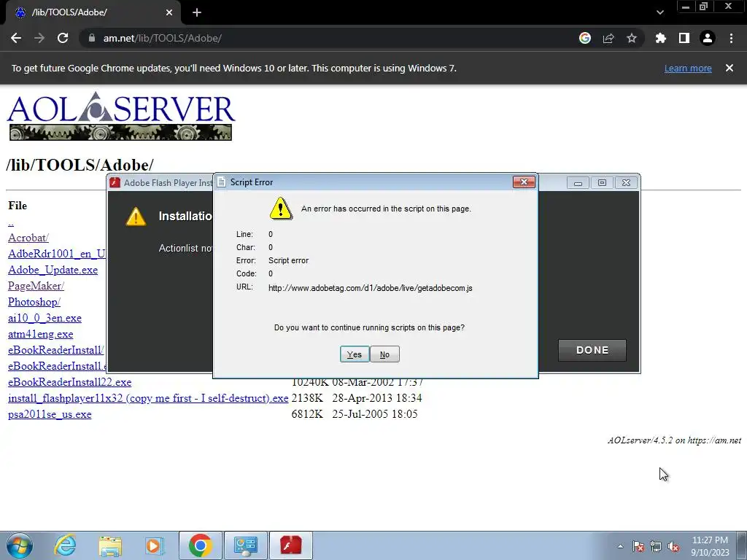
Task: Maximize the Adobe Flash Player installer window
Action: click(x=602, y=183)
